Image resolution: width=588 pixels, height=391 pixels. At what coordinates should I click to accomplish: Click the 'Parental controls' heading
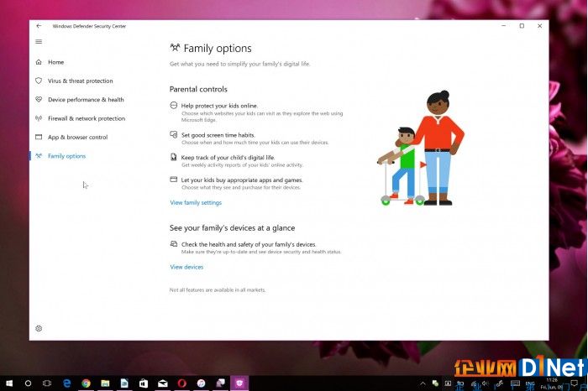click(x=198, y=89)
